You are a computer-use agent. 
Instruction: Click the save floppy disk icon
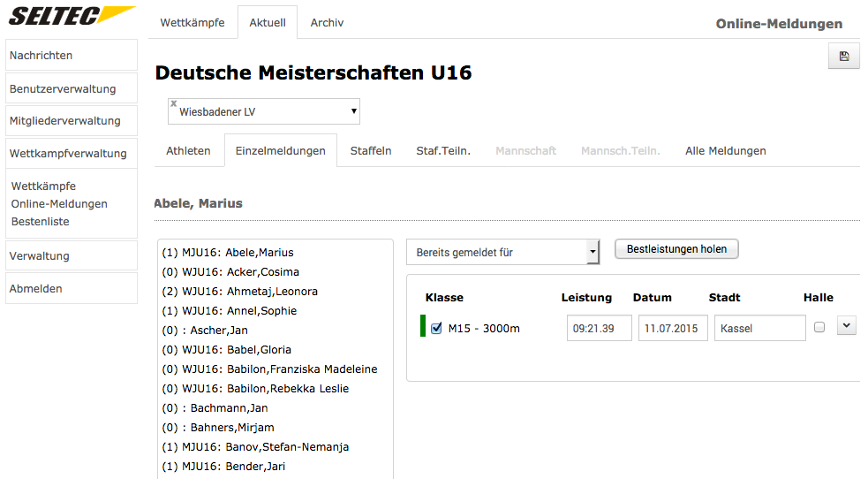(843, 57)
